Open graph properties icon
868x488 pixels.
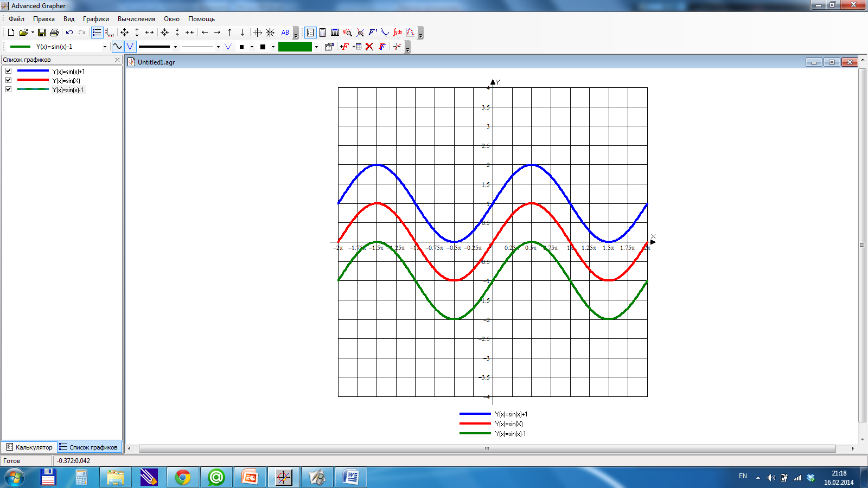(x=329, y=47)
